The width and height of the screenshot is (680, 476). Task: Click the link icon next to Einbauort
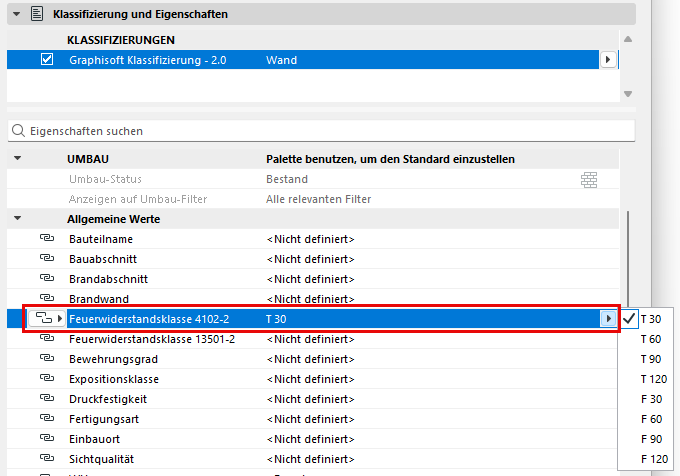[47, 438]
